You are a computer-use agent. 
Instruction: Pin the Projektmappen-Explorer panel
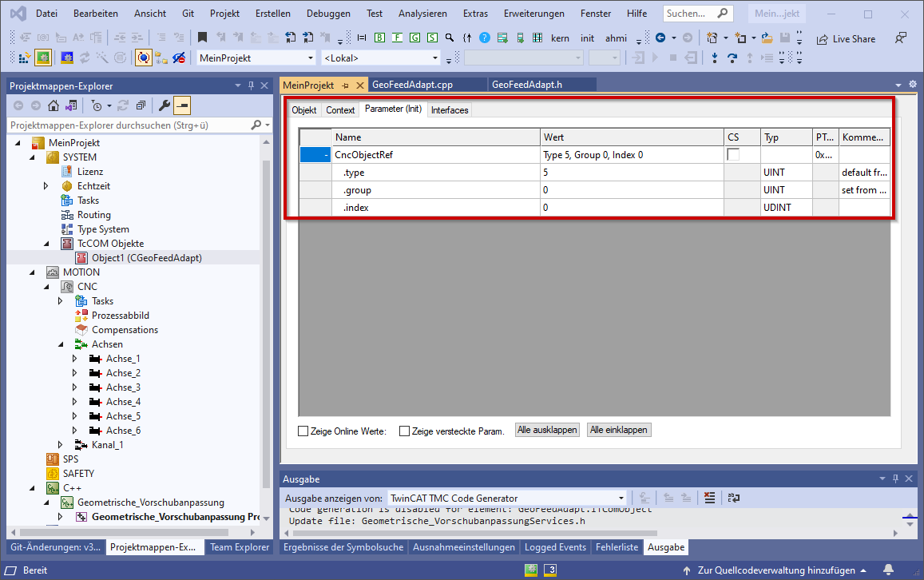(251, 85)
